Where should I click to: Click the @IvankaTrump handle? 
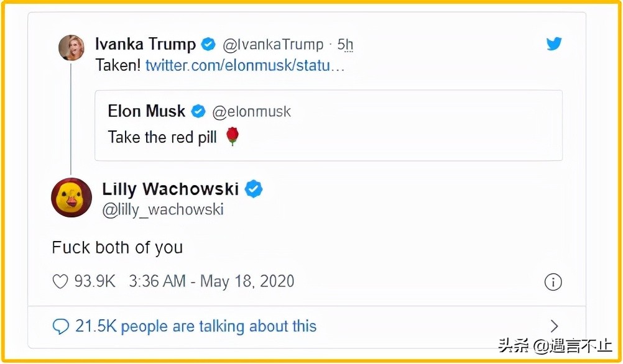tap(273, 45)
